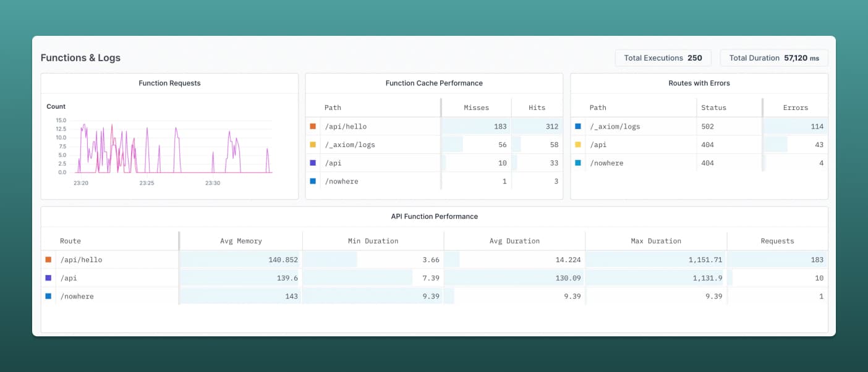The image size is (868, 372).
Task: Click the blue swatch beside /nowhere in Function Cache Performance
Action: (313, 181)
